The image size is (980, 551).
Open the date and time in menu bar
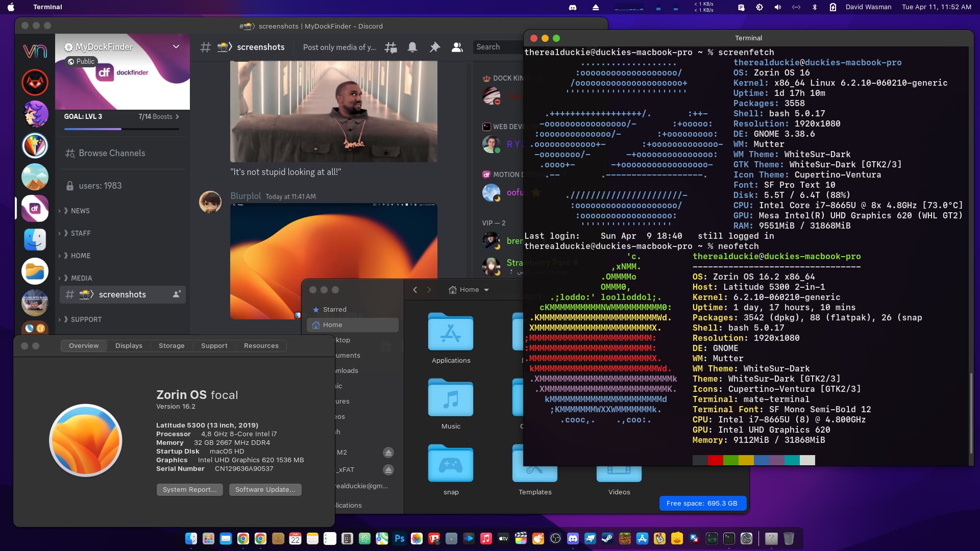pyautogui.click(x=936, y=7)
